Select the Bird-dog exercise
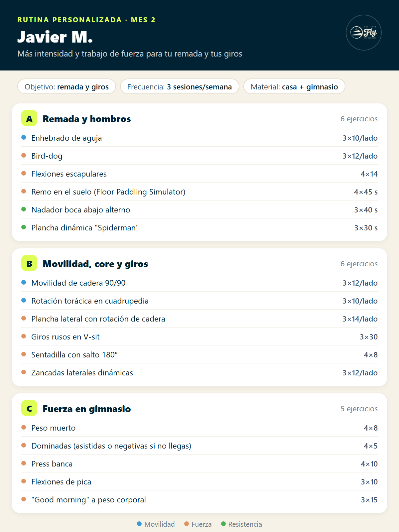The width and height of the screenshot is (399, 532). point(199,156)
